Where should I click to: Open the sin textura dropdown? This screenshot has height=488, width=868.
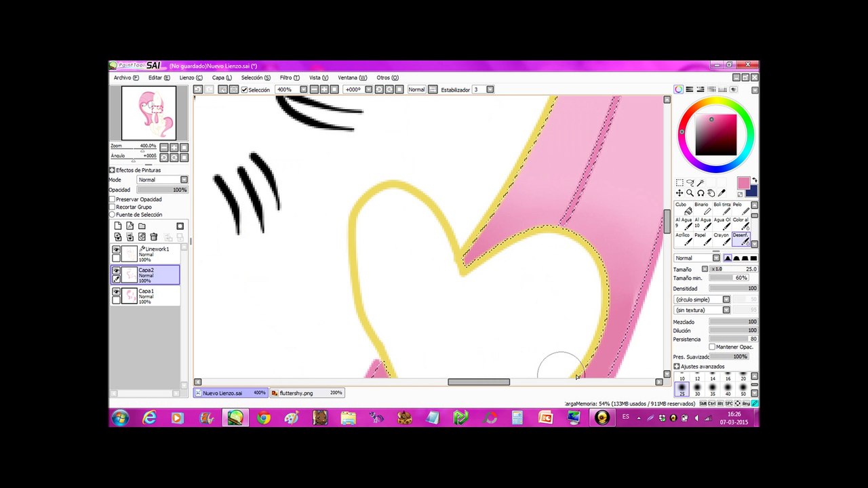click(702, 310)
